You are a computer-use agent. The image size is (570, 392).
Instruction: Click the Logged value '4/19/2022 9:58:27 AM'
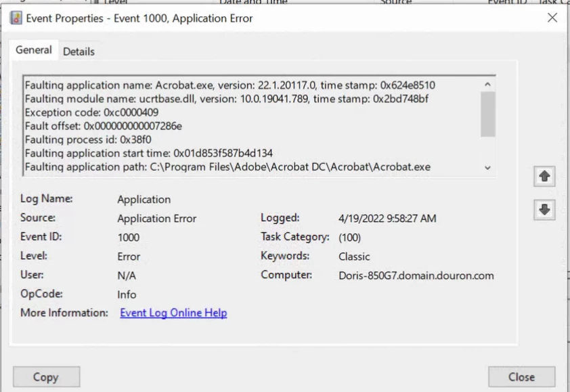click(387, 218)
